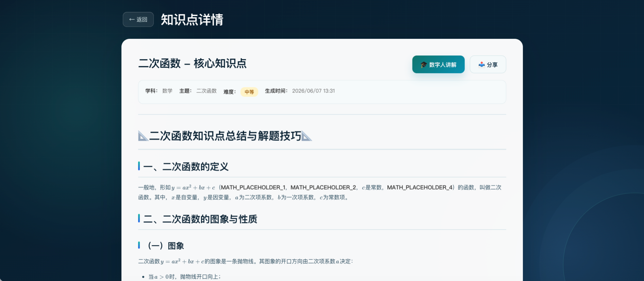The image size is (644, 281).
Task: Click the graduation cap icon in 数字人讲解
Action: click(423, 65)
